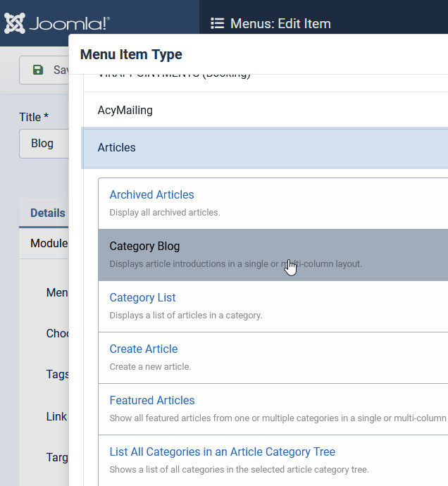Image resolution: width=448 pixels, height=486 pixels.
Task: Click the list icon beside Menus: Edit Item
Action: pyautogui.click(x=218, y=23)
